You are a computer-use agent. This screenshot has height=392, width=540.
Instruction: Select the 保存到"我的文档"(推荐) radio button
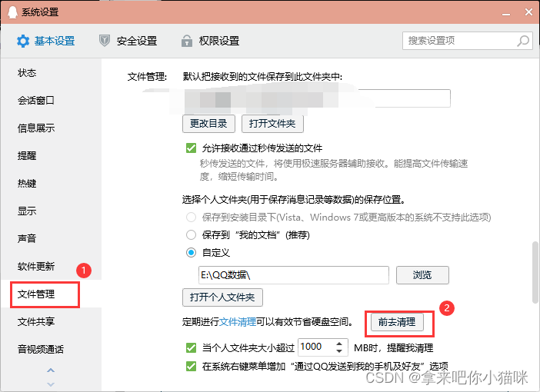coord(191,235)
